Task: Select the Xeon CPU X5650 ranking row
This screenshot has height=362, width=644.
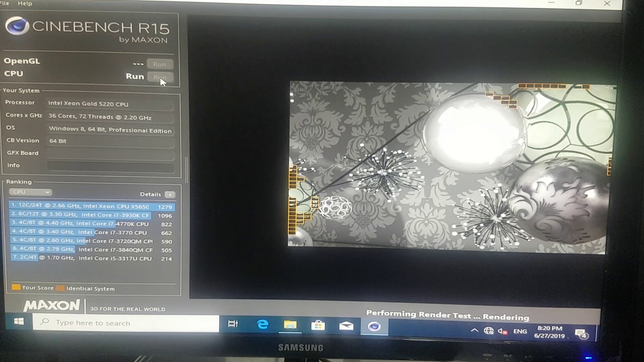Action: 92,206
